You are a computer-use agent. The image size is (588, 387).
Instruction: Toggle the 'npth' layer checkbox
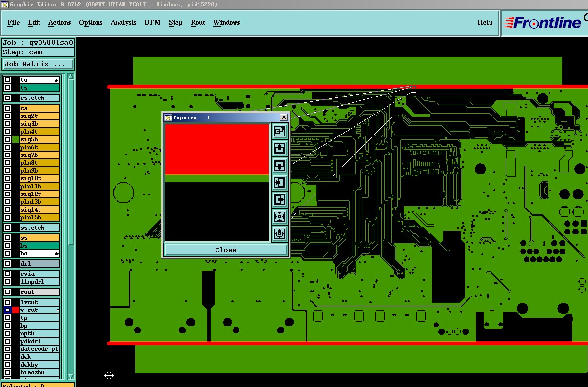(x=8, y=333)
